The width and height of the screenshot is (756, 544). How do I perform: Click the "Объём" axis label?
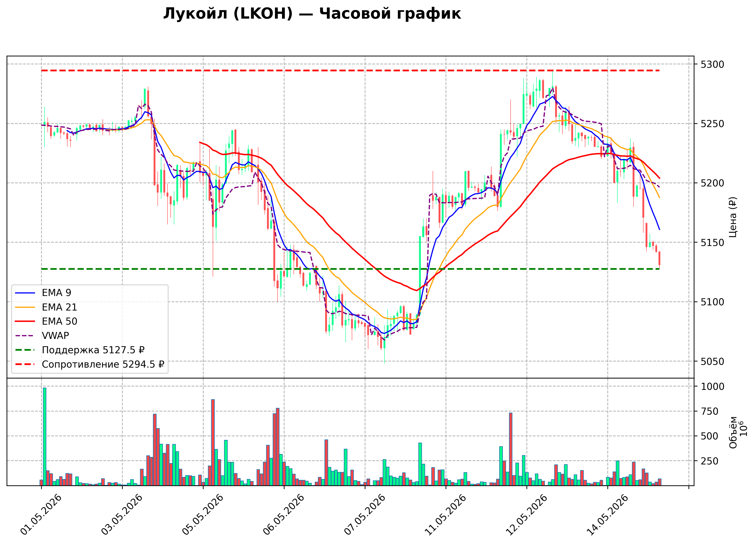click(733, 432)
